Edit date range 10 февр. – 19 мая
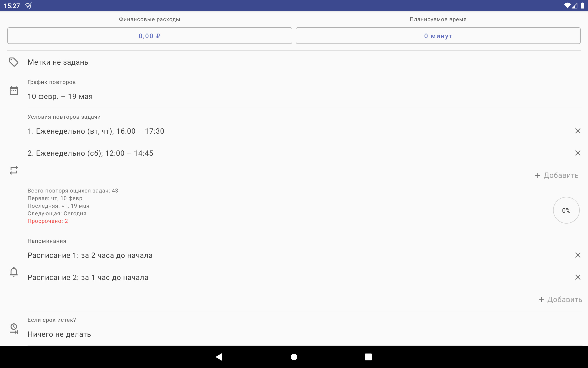The height and width of the screenshot is (368, 588). (x=60, y=96)
